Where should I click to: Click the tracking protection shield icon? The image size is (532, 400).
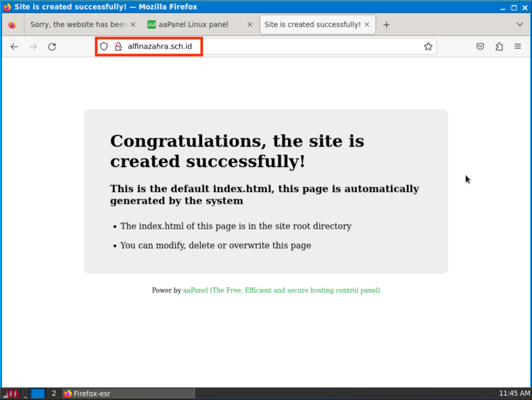104,47
